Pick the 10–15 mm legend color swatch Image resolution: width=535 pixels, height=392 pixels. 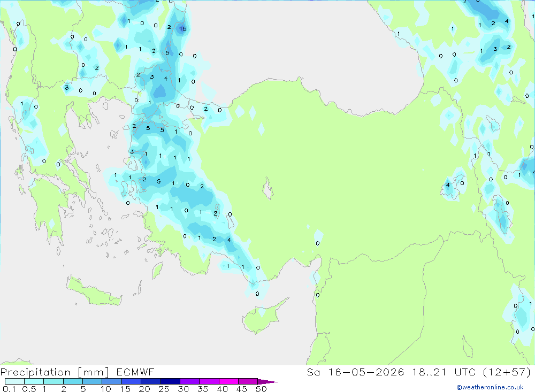112,381
